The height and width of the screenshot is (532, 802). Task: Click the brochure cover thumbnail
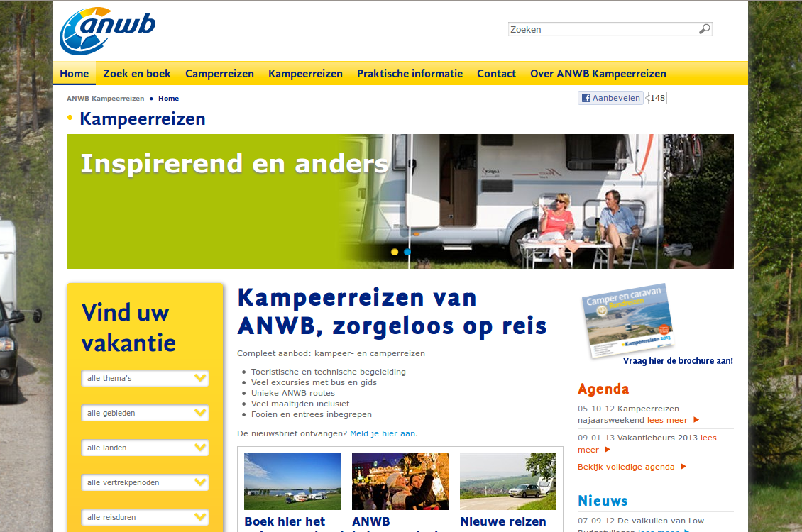point(627,321)
